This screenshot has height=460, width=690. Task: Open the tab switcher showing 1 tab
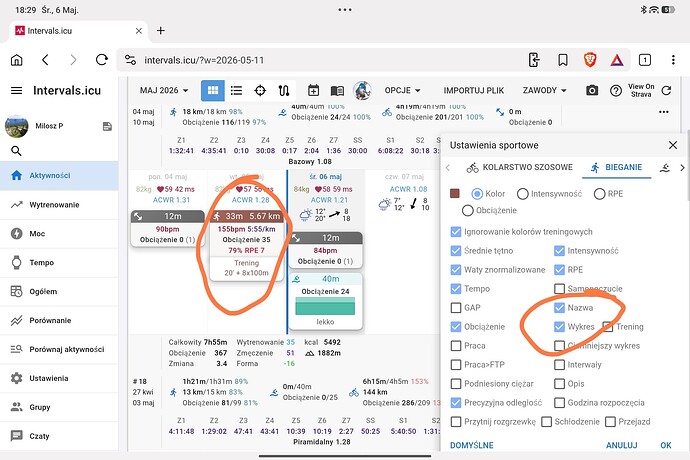[x=645, y=60]
